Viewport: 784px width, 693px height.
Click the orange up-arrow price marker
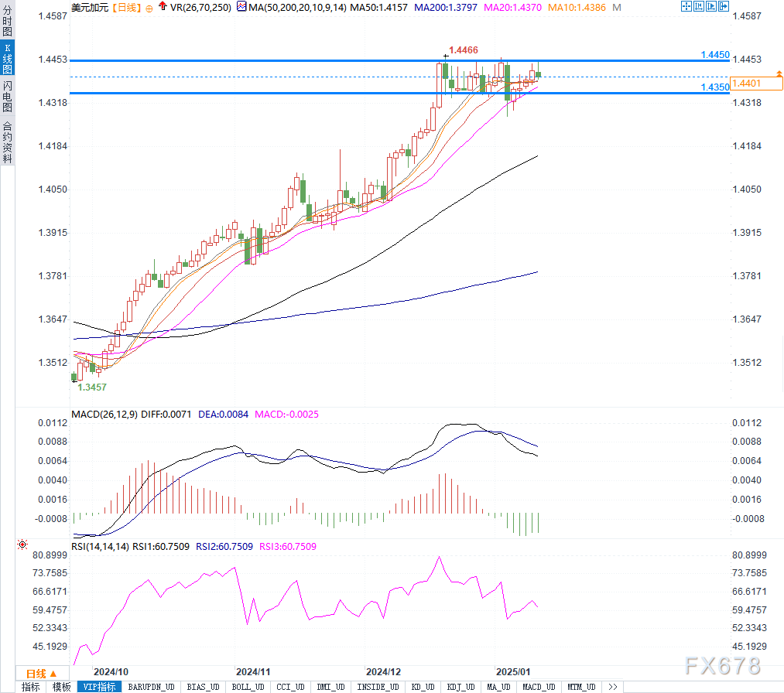point(779,73)
